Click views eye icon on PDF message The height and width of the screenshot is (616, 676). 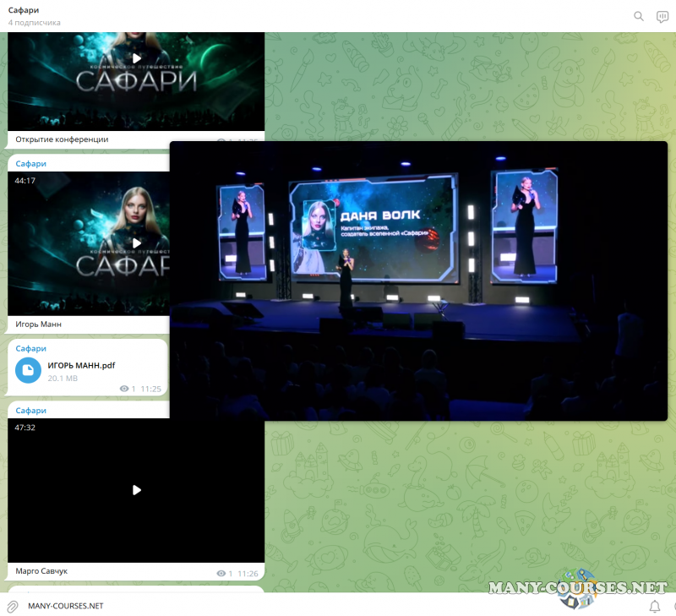coord(124,389)
